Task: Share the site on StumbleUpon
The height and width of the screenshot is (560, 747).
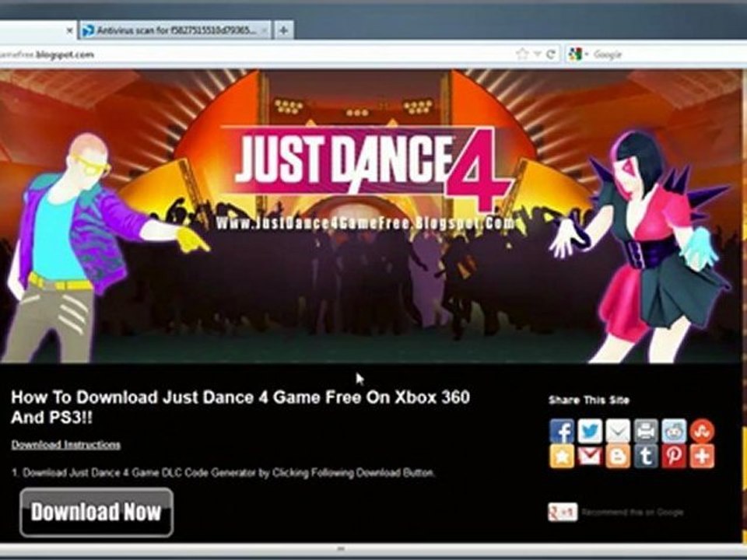Action: 702,431
